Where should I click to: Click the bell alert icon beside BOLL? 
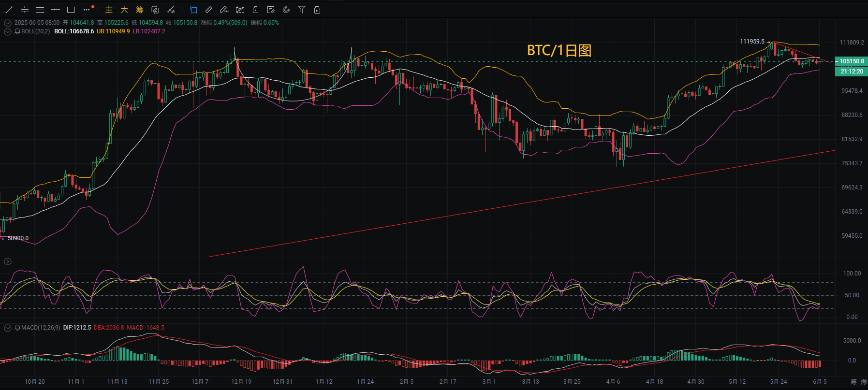coord(17,31)
